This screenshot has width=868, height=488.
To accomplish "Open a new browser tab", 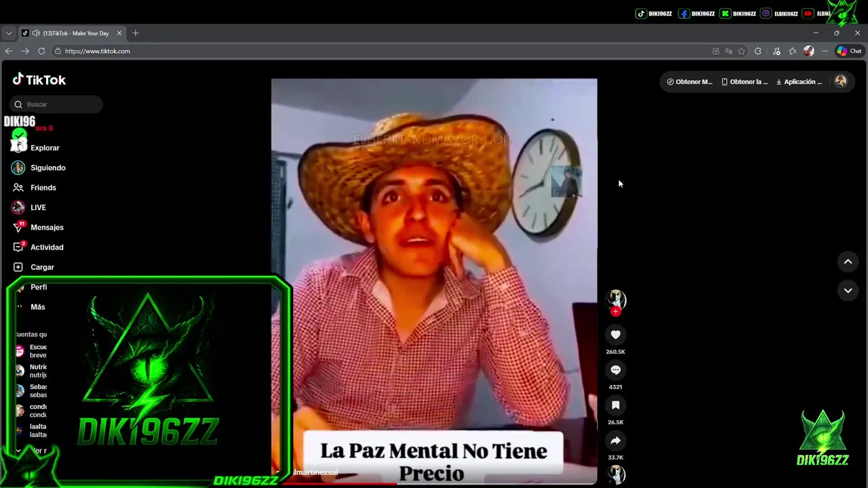I will click(136, 33).
